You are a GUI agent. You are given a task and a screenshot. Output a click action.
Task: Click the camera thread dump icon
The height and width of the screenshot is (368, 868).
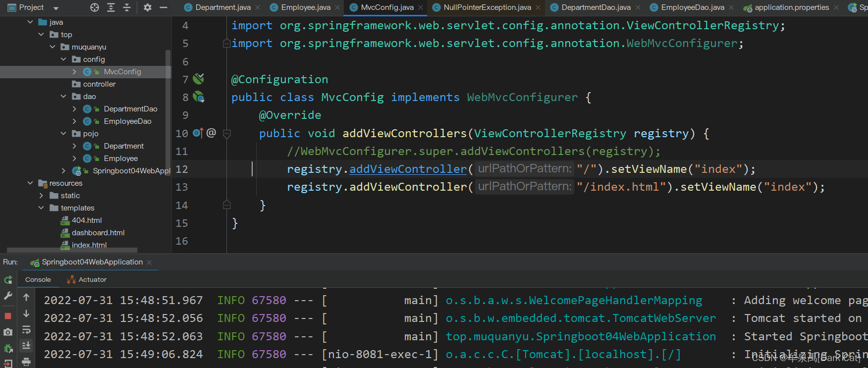click(8, 332)
